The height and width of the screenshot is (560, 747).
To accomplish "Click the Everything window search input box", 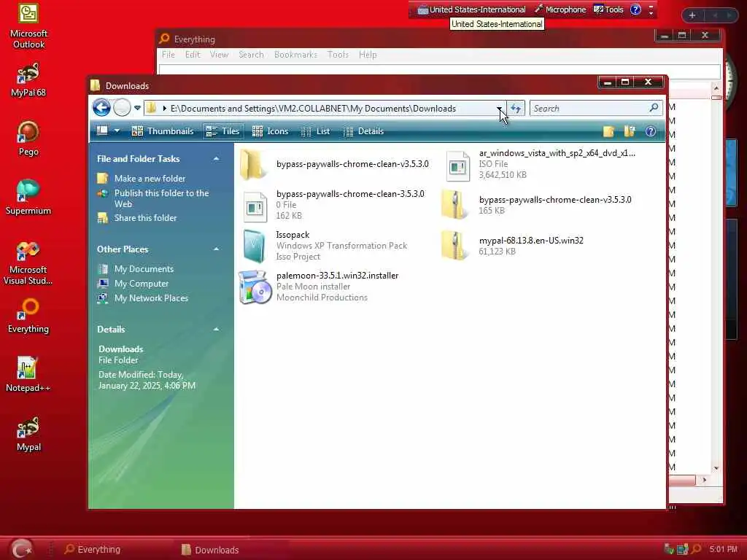I will [439, 71].
